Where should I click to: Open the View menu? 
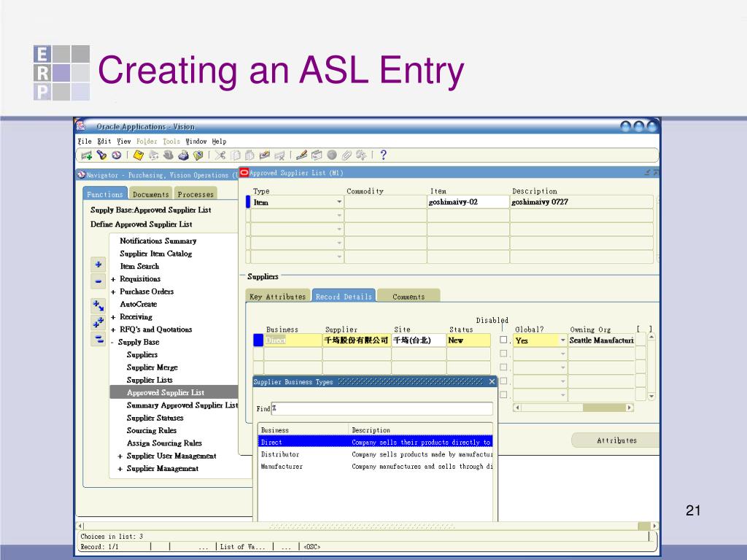(124, 141)
